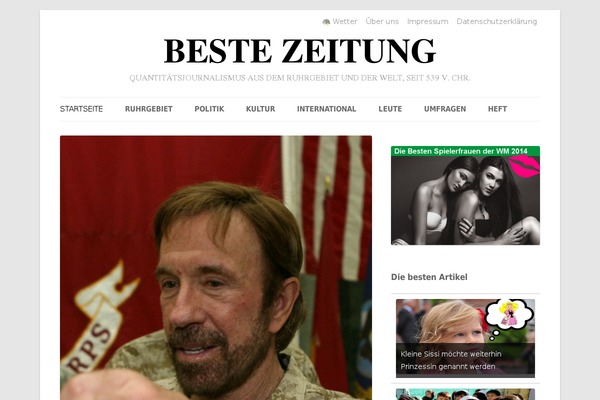Open the Über uns page
This screenshot has height=400, width=600.
click(x=382, y=21)
